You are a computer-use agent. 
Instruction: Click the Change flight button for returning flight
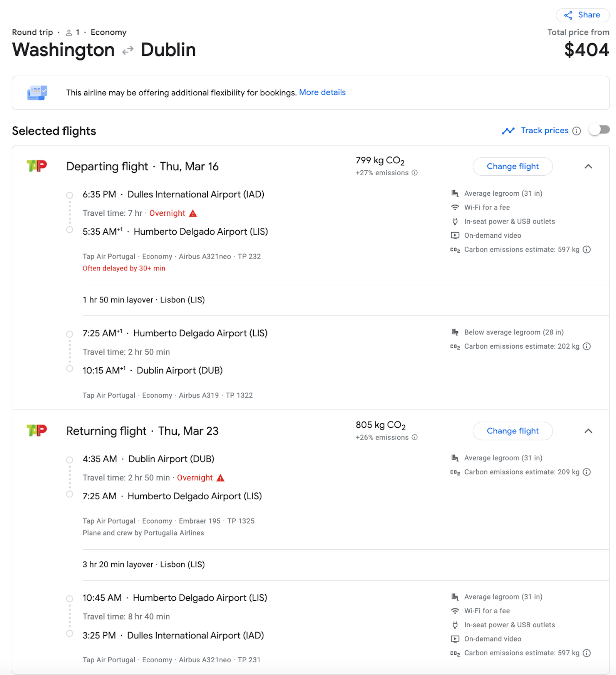pyautogui.click(x=512, y=431)
